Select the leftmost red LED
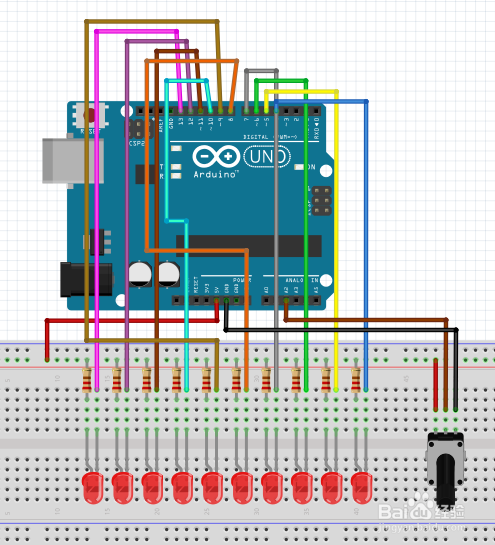This screenshot has width=495, height=545. point(93,488)
